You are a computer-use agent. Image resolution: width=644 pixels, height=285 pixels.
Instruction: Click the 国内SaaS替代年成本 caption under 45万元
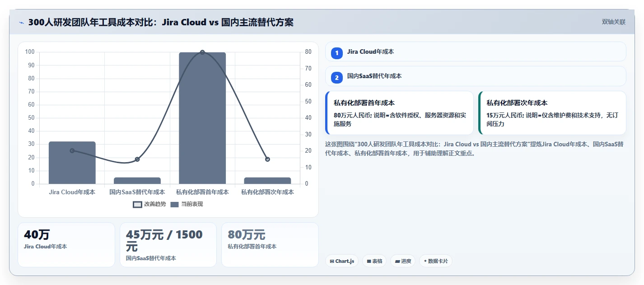click(x=151, y=258)
